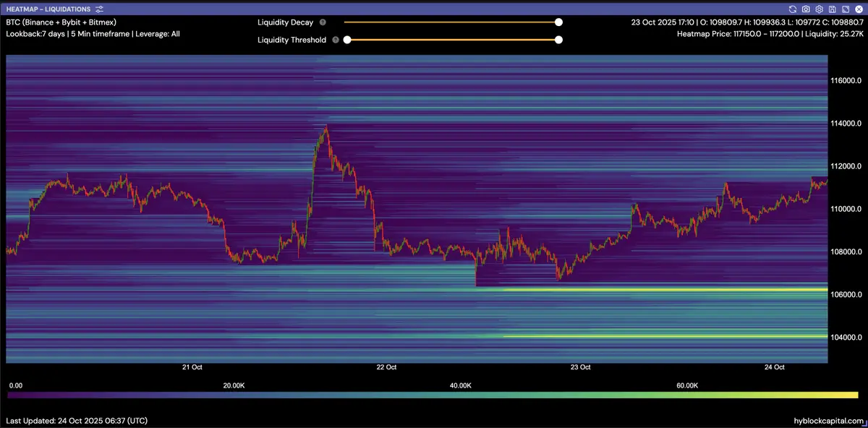Take a chart screenshot with camera icon
Viewport: 868px width, 428px height.
pos(806,9)
